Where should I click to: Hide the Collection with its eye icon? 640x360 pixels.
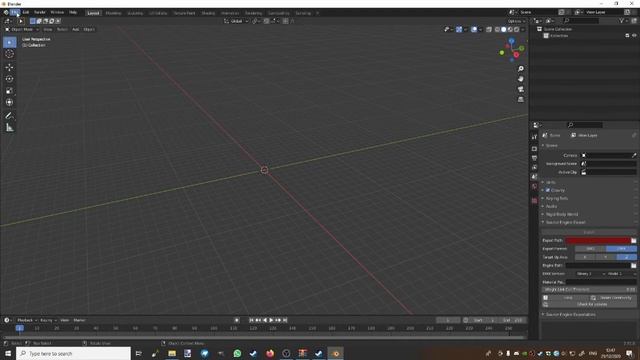634,36
